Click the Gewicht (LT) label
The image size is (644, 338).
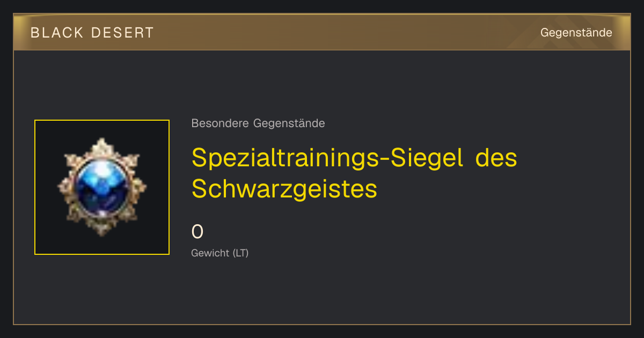(x=220, y=253)
